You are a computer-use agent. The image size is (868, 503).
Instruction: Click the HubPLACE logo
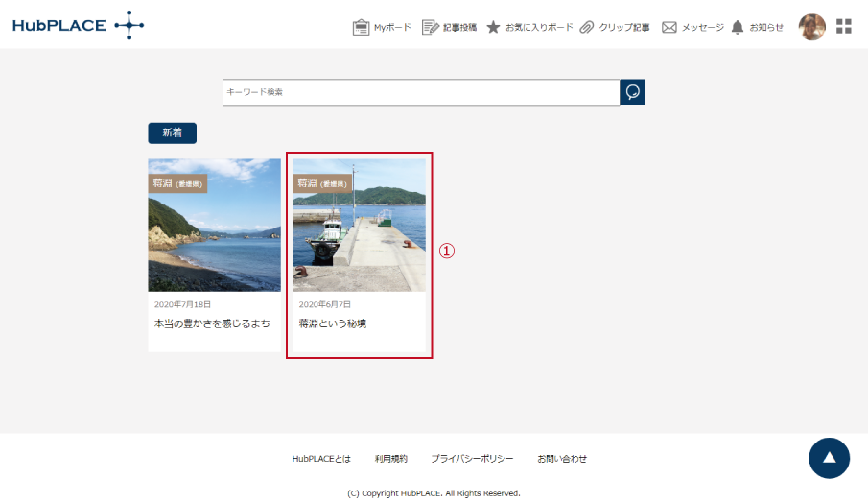(x=78, y=25)
